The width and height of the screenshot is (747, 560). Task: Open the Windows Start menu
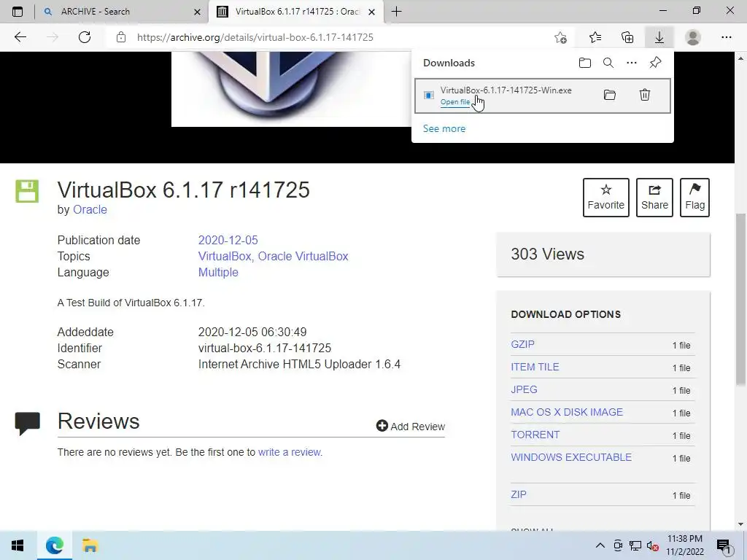tap(18, 545)
